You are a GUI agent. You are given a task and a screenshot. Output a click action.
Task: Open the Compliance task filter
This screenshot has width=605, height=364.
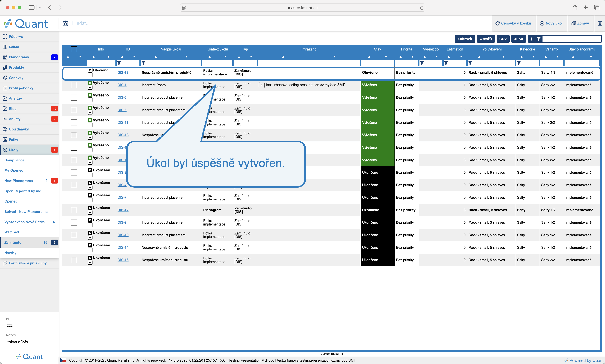[x=30, y=160]
